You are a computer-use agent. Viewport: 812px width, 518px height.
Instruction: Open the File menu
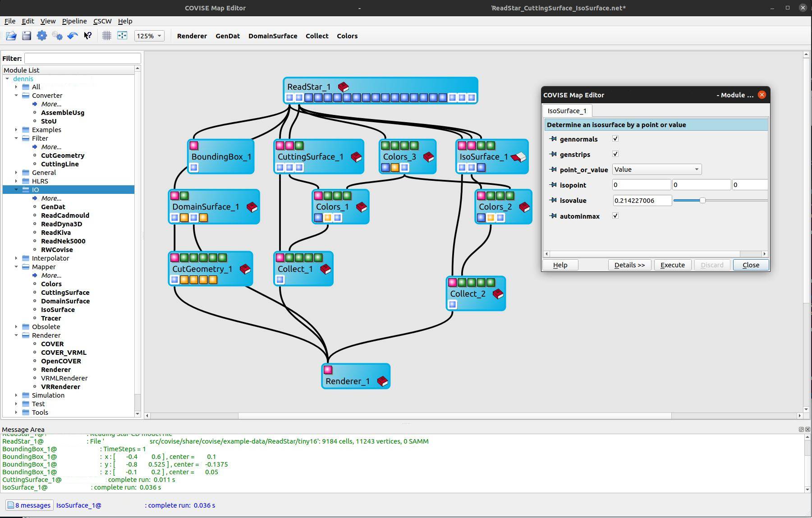(10, 21)
